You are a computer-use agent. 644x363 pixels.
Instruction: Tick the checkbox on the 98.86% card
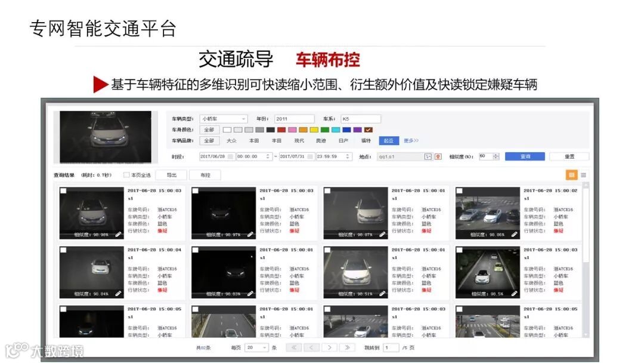click(460, 190)
